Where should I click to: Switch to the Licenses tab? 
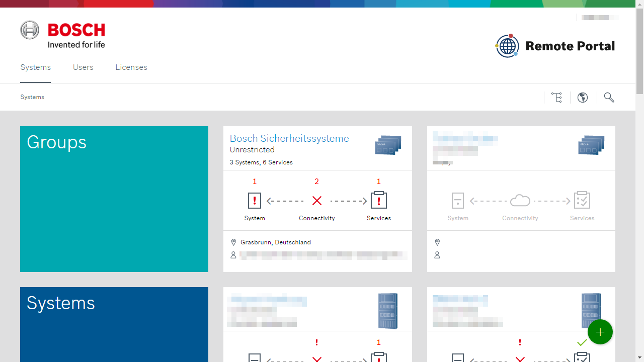[x=131, y=67]
